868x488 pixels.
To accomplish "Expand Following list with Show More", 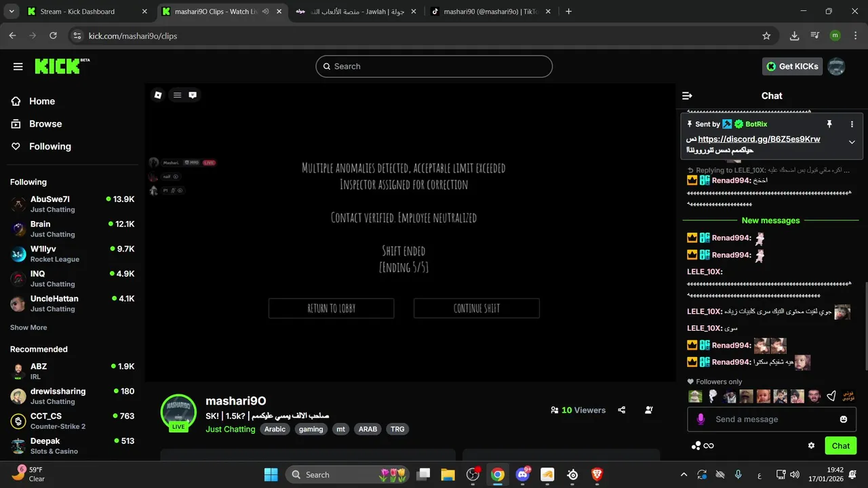I will pos(28,327).
